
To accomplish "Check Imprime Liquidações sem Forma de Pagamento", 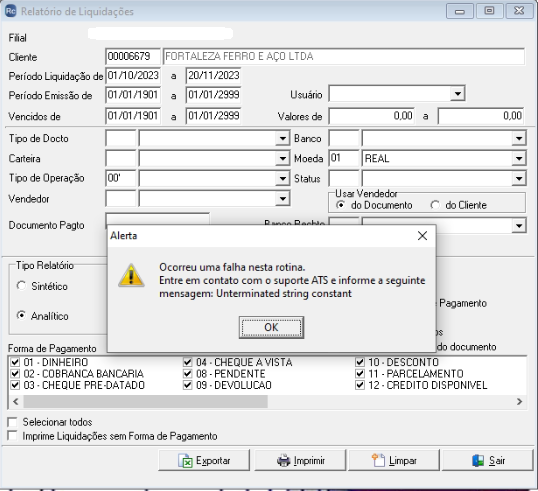I will [x=13, y=436].
